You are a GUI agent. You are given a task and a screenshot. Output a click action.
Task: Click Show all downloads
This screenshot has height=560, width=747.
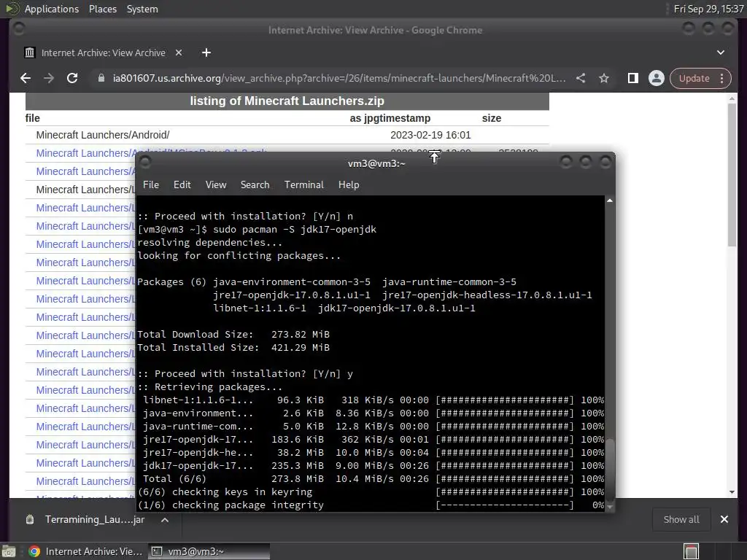click(681, 519)
